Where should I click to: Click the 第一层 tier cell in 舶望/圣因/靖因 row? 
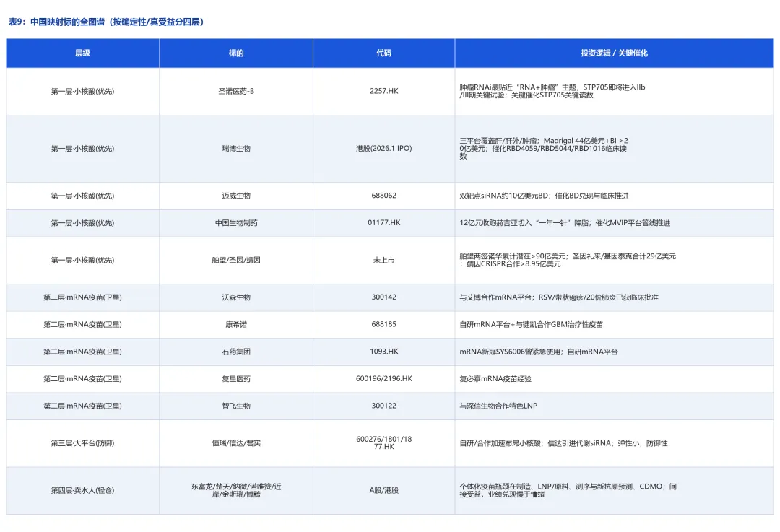point(82,260)
